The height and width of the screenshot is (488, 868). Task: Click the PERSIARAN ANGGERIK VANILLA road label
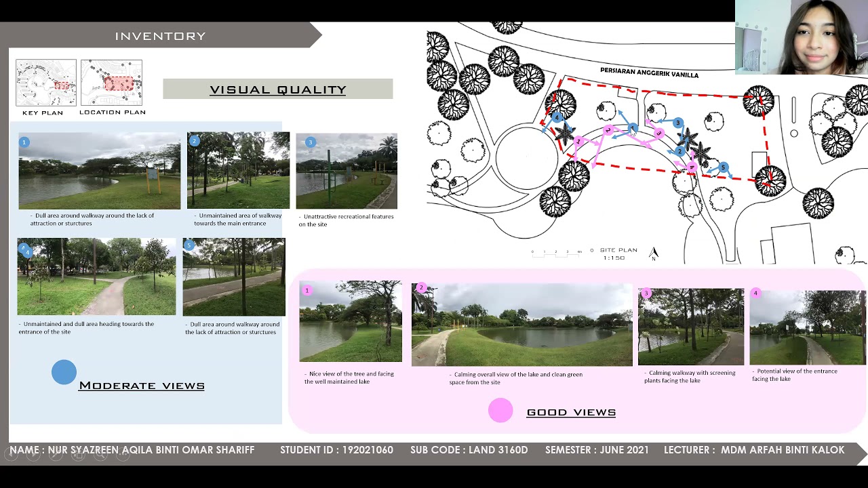[649, 73]
